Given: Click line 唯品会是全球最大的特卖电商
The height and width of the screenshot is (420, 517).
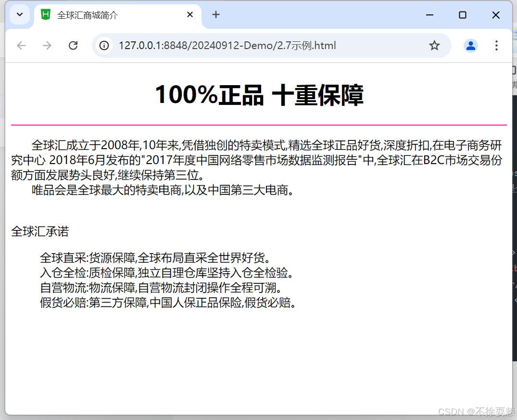Looking at the screenshot, I should pos(163,190).
